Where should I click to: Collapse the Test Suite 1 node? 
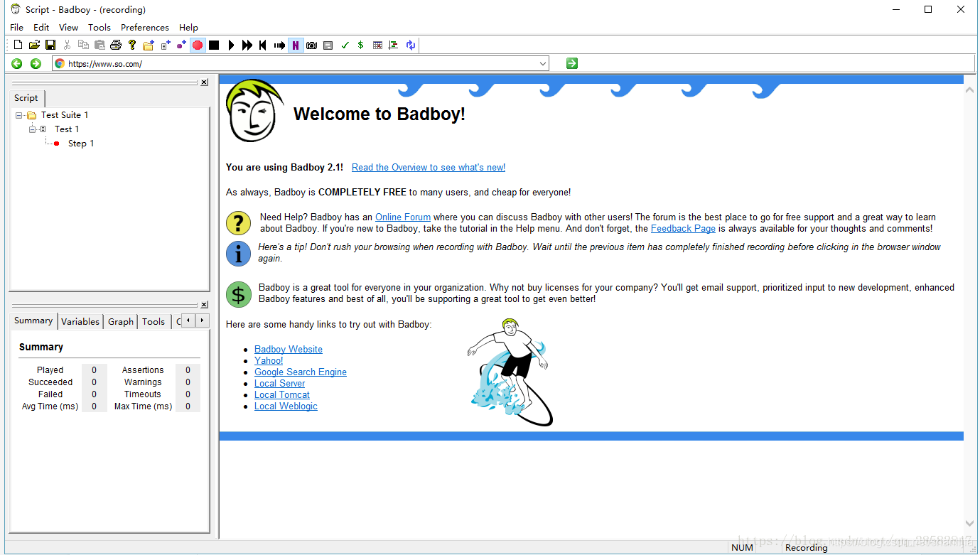coord(18,115)
